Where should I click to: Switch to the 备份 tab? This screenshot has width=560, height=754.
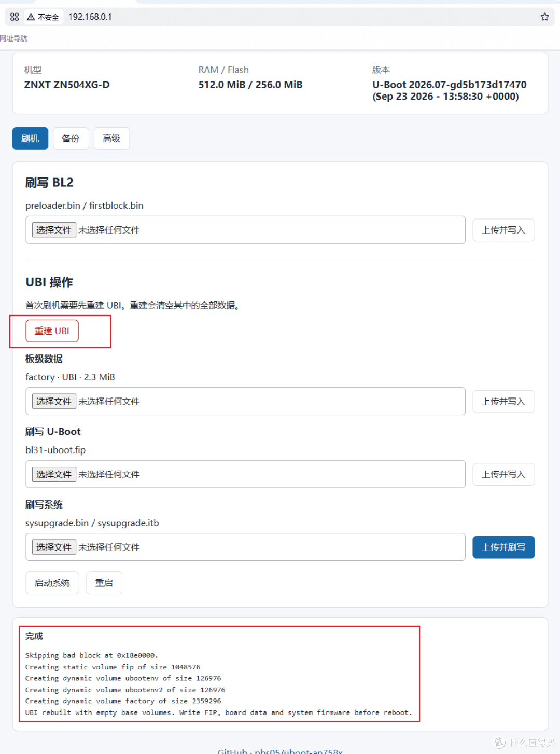point(71,139)
